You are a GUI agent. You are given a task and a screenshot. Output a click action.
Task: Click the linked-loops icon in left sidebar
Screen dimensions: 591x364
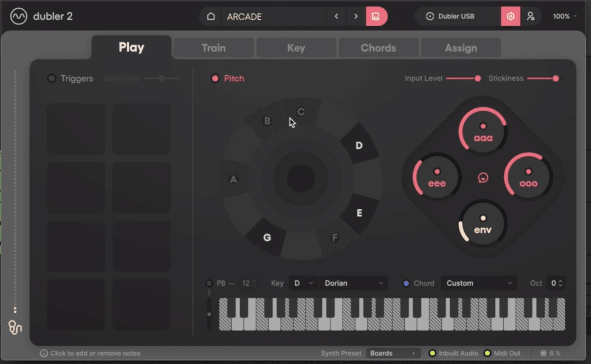pyautogui.click(x=15, y=328)
